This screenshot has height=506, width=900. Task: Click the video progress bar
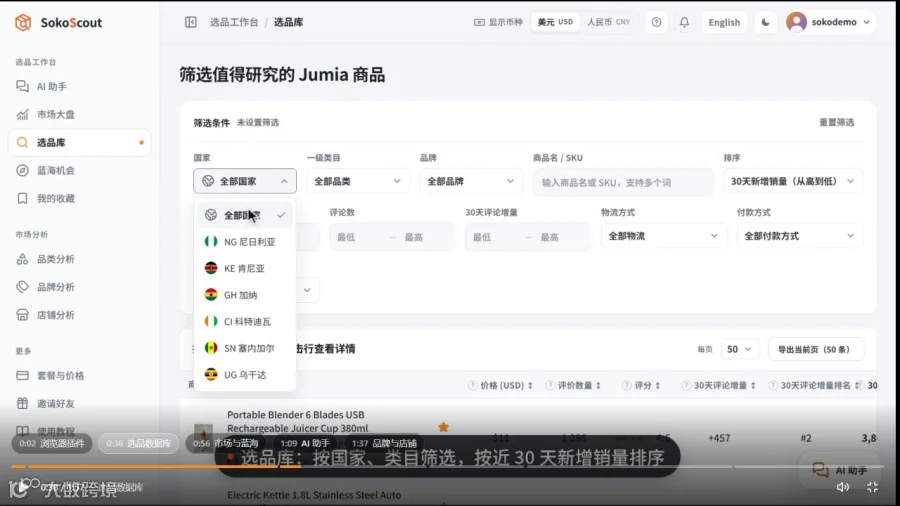point(448,466)
